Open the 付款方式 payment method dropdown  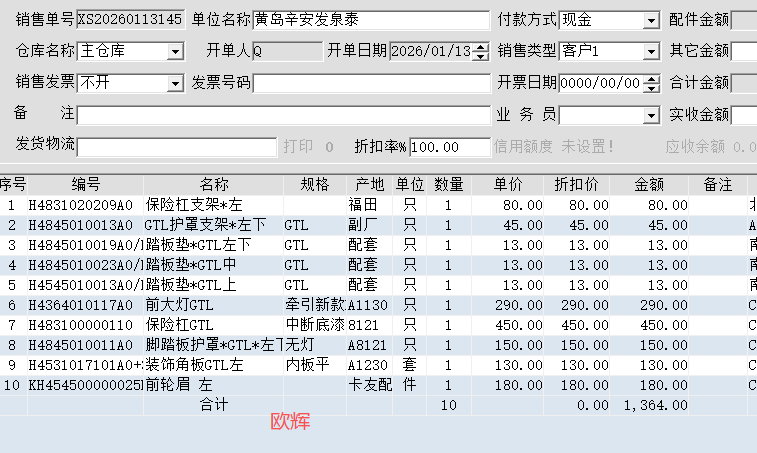click(x=651, y=20)
